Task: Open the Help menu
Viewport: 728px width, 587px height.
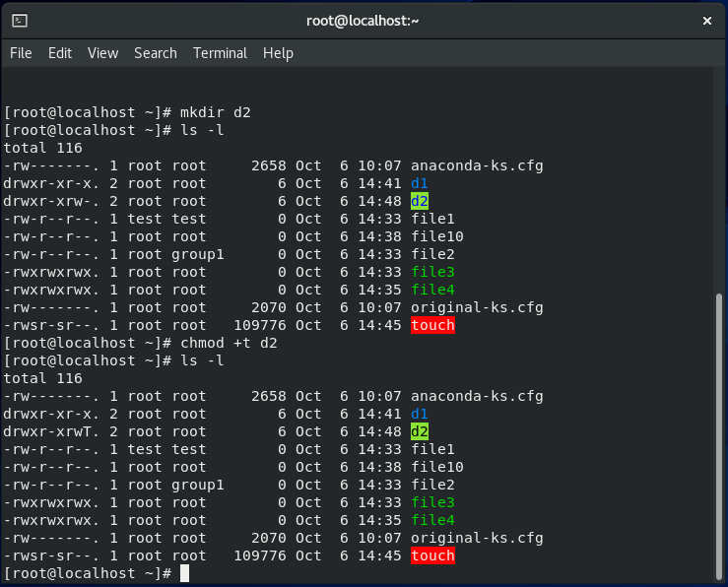Action: (278, 53)
